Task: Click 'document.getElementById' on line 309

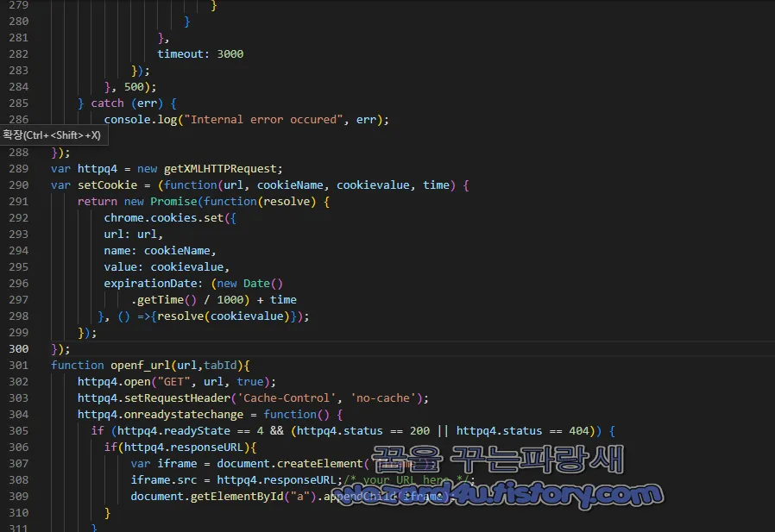Action: [206, 496]
